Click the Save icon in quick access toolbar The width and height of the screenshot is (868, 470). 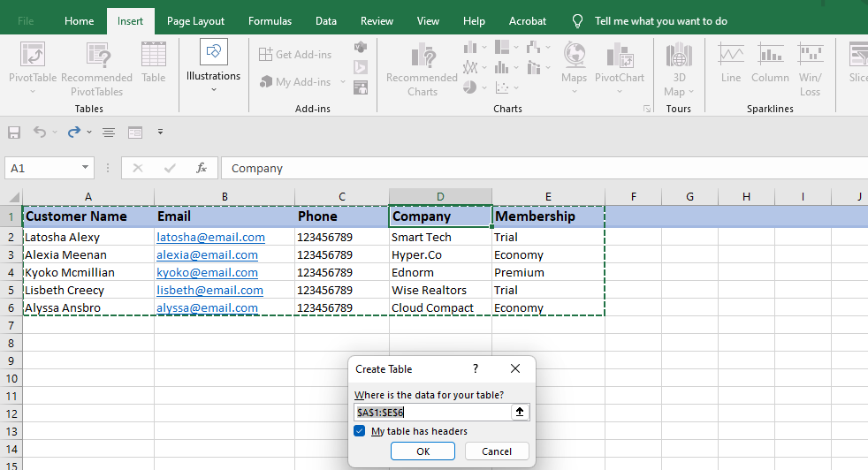point(14,133)
